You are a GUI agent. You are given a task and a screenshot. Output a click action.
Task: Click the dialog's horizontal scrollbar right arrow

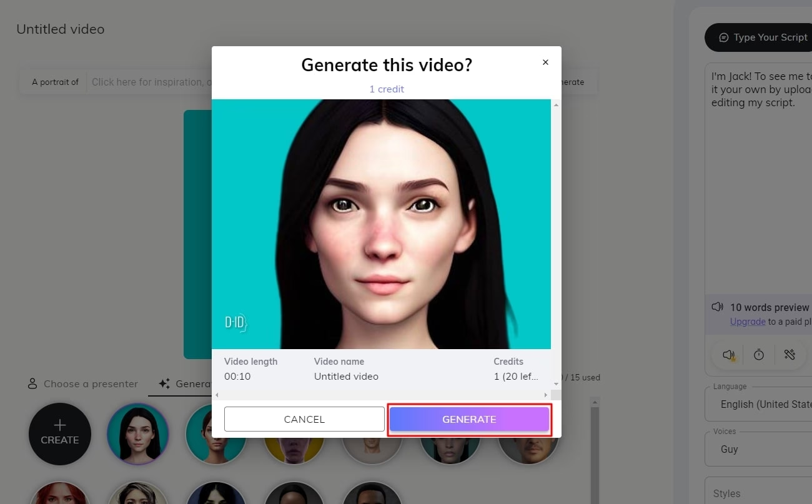(x=545, y=395)
